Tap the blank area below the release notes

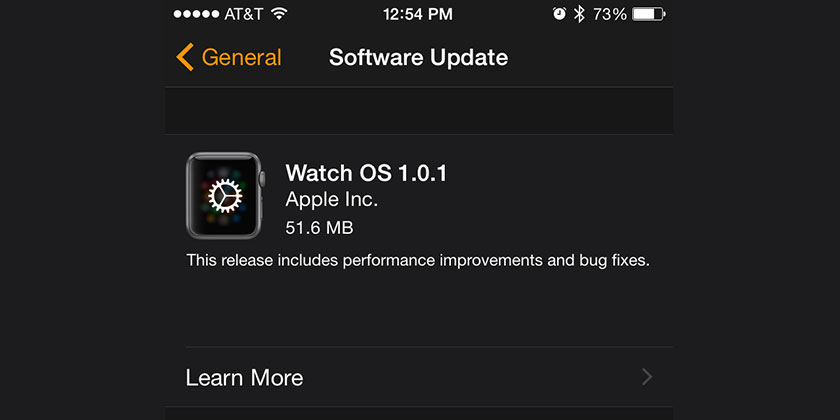point(418,310)
